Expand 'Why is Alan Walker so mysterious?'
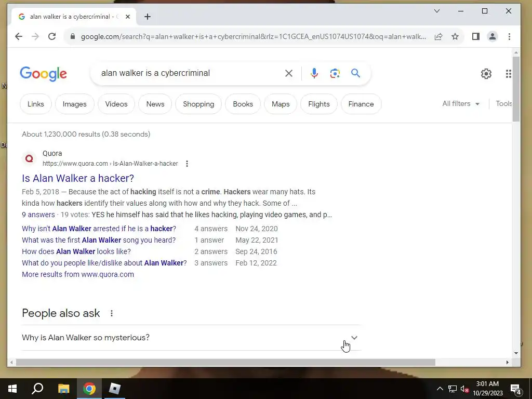532x399 pixels. pyautogui.click(x=191, y=338)
